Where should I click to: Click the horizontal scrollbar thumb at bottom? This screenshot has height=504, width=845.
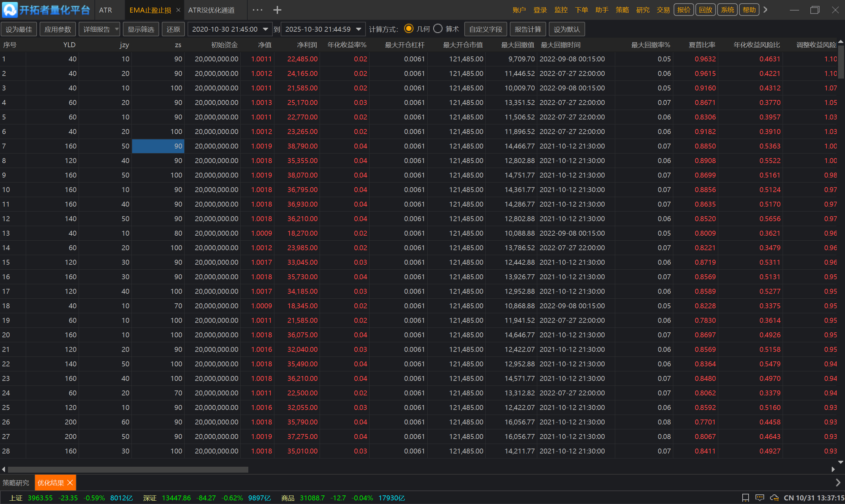[x=128, y=469]
